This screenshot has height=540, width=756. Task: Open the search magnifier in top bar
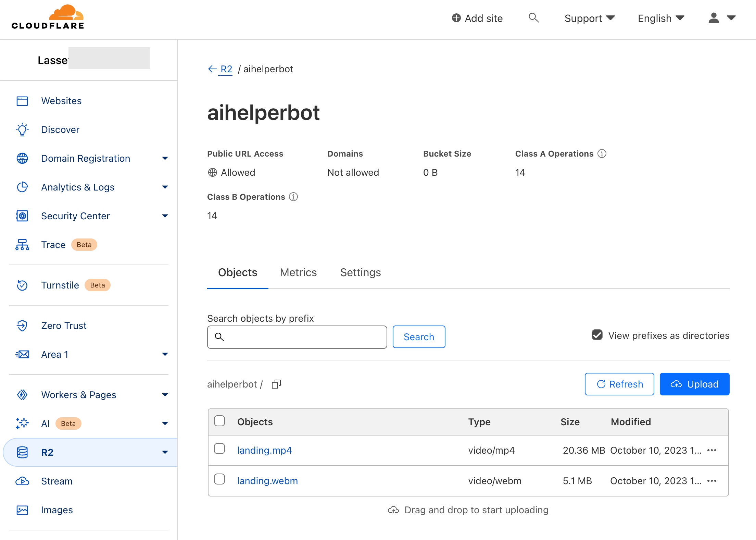click(534, 18)
